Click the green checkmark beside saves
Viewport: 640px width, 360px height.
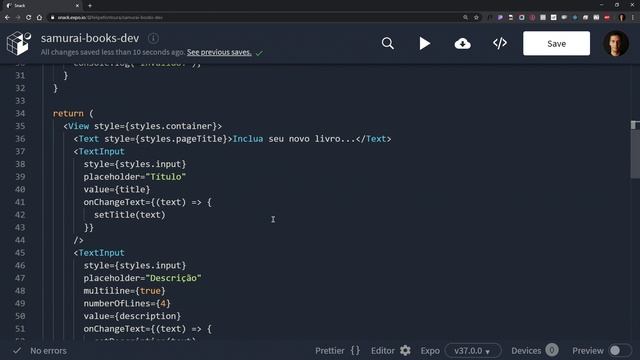point(259,53)
